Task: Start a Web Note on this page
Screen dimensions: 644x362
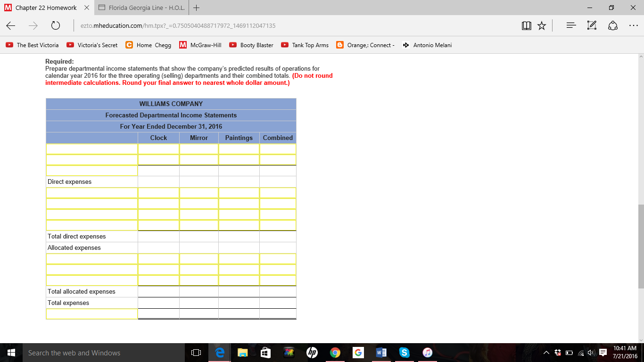Action: click(591, 25)
